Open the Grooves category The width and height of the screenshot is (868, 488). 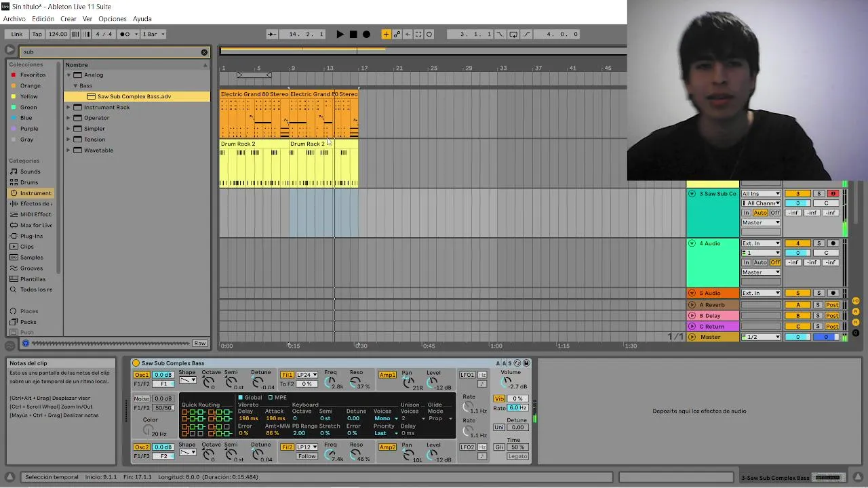click(x=31, y=268)
